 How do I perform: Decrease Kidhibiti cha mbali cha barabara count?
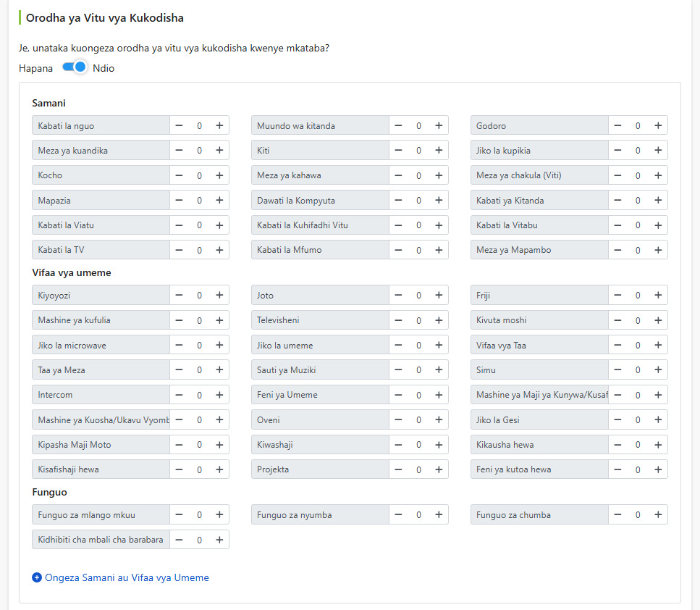pyautogui.click(x=179, y=540)
